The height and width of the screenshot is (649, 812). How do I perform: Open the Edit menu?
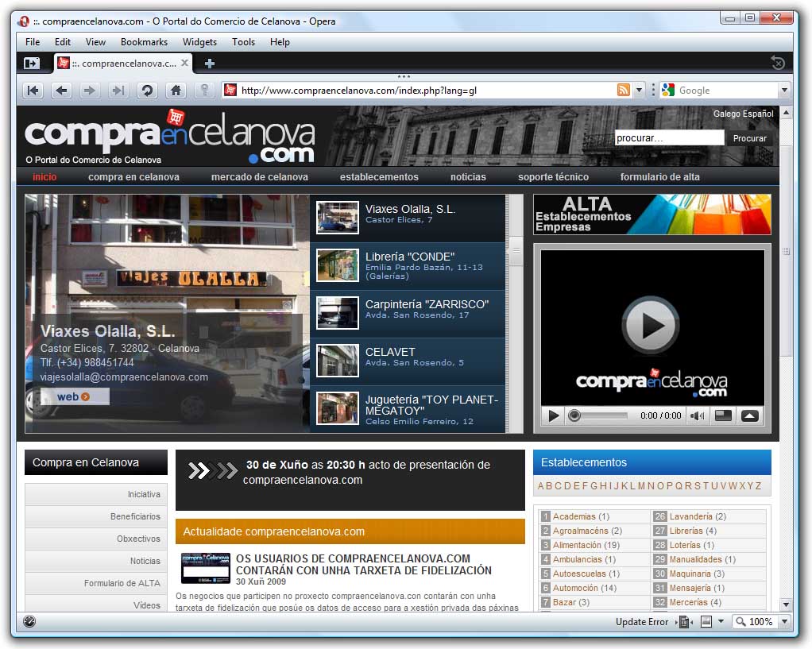[63, 42]
